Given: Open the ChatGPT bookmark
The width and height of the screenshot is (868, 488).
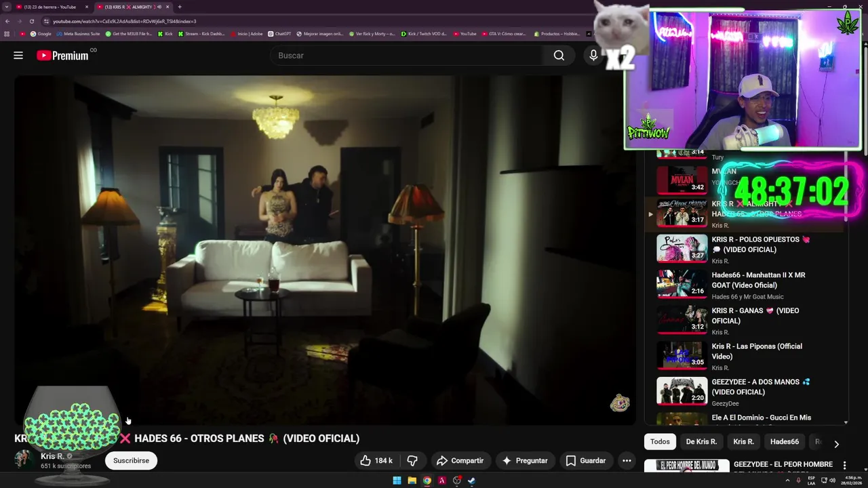Looking at the screenshot, I should 279,34.
